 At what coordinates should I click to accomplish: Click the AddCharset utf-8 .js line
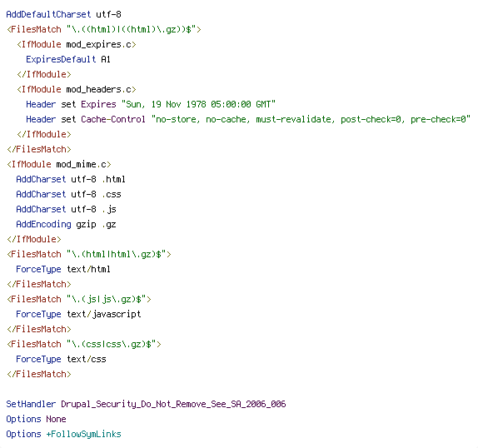point(66,209)
